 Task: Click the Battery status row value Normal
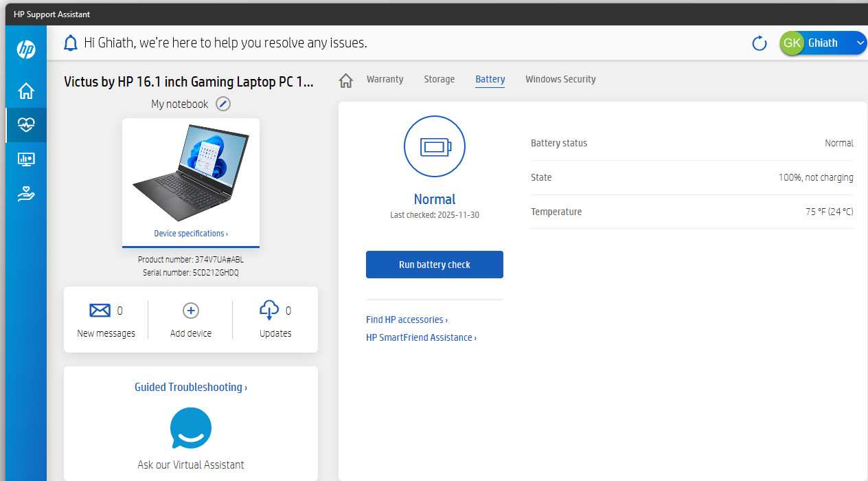[x=838, y=144]
